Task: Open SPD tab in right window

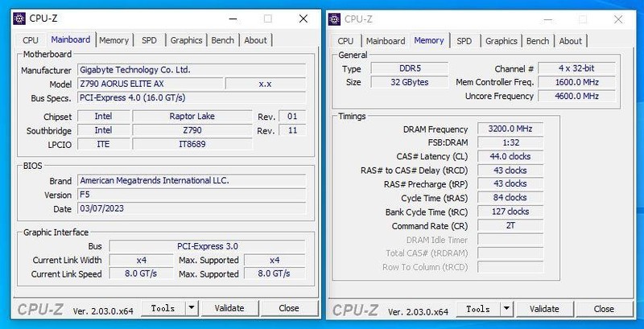Action: tap(464, 41)
